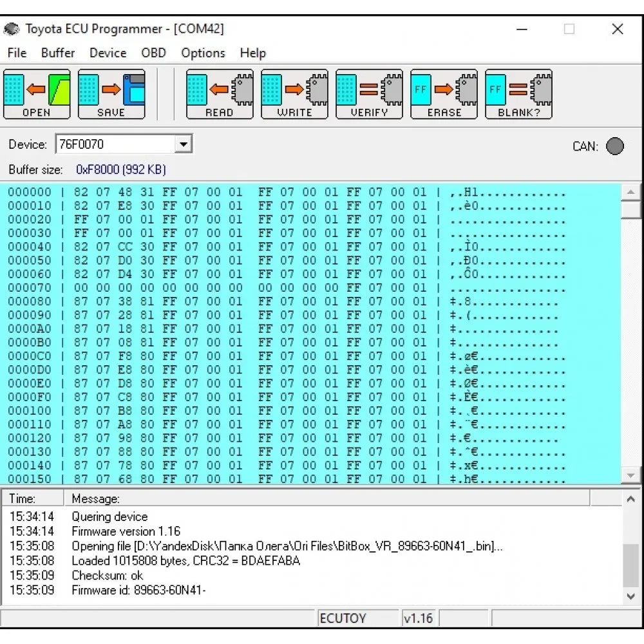
Task: Open the Buffer menu
Action: coord(58,53)
